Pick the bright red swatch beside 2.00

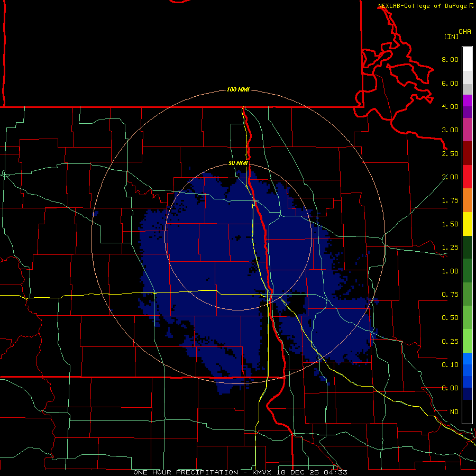pos(467,177)
